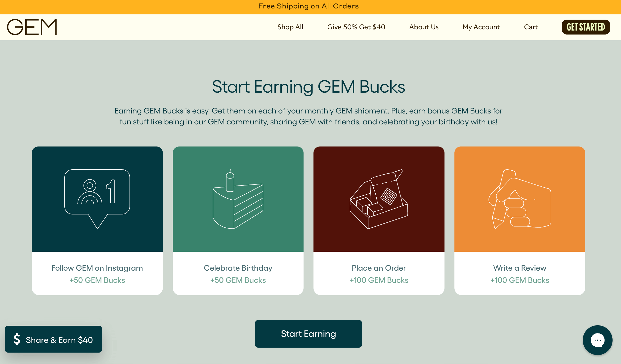Click the Follow GEM on Instagram icon

[97, 199]
